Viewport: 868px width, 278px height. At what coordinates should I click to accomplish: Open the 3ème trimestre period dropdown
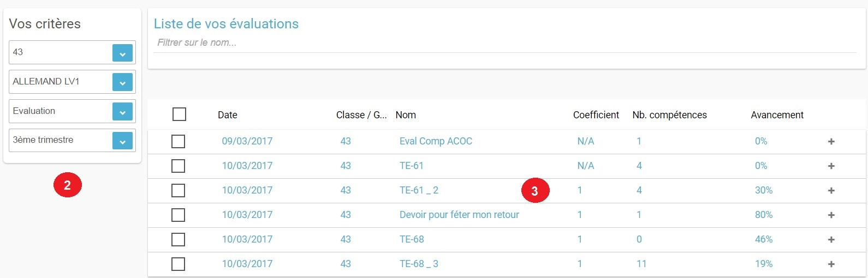pyautogui.click(x=122, y=141)
